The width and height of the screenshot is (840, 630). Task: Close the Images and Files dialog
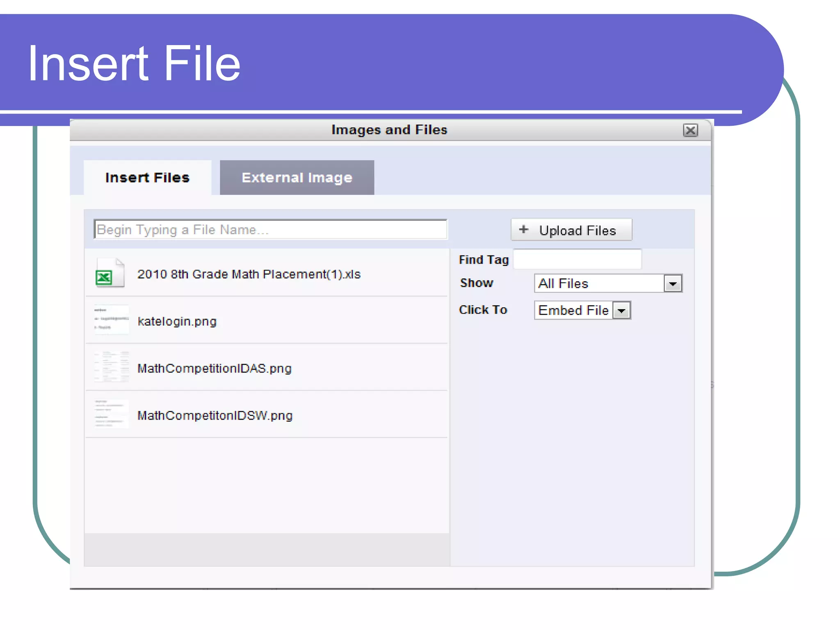coord(690,130)
